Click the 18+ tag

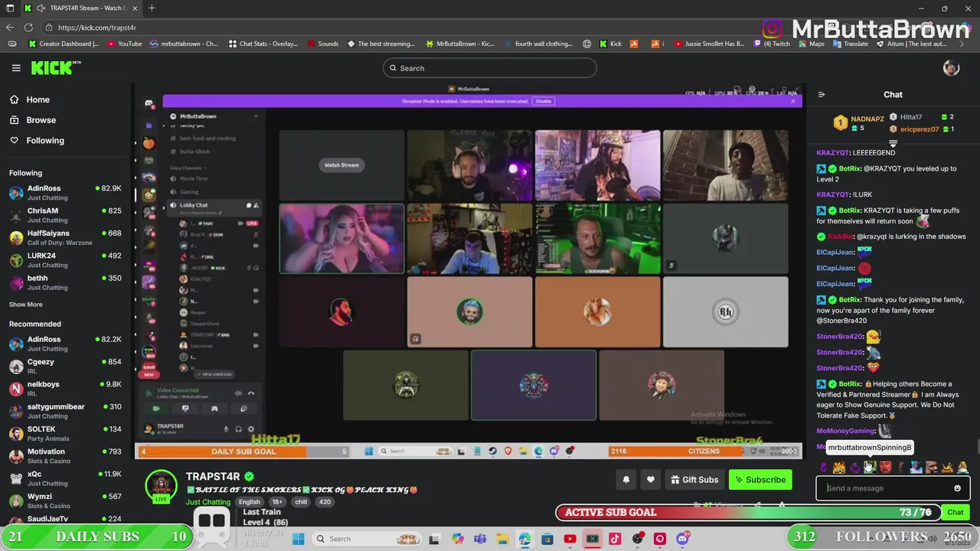coord(276,502)
